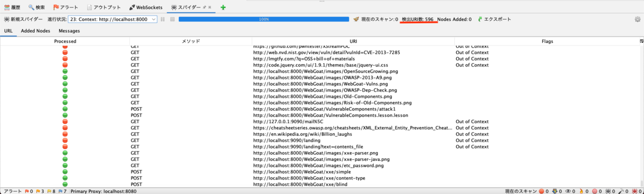Add a new tab with green plus

point(223,8)
